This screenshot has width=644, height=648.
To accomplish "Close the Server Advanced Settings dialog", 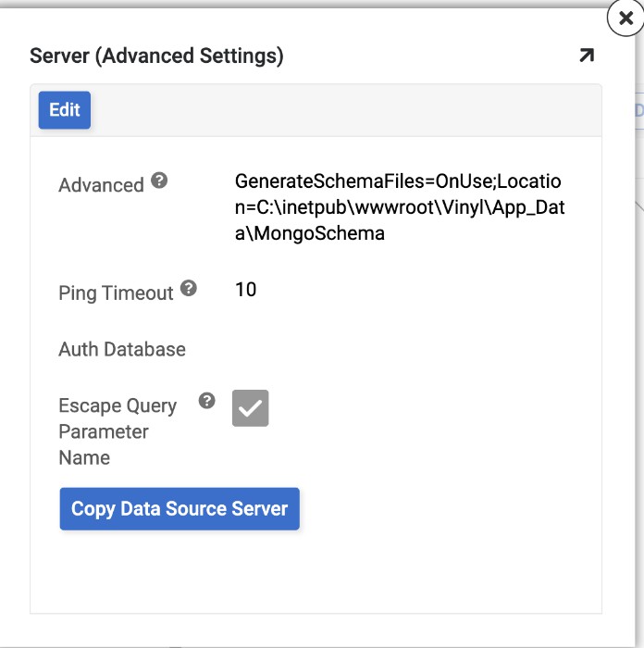I will [625, 18].
